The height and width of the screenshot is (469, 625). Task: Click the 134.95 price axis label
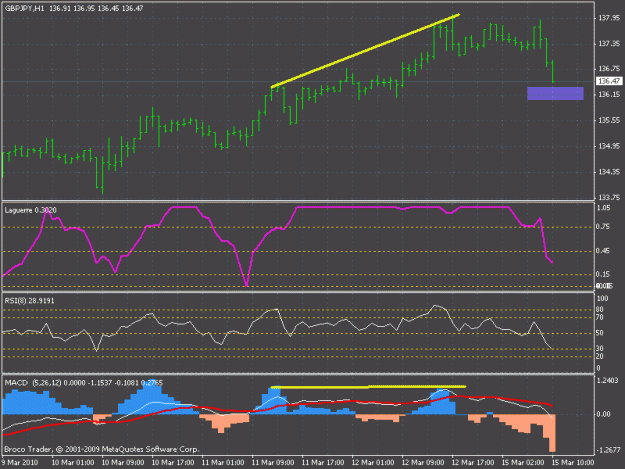click(x=609, y=146)
